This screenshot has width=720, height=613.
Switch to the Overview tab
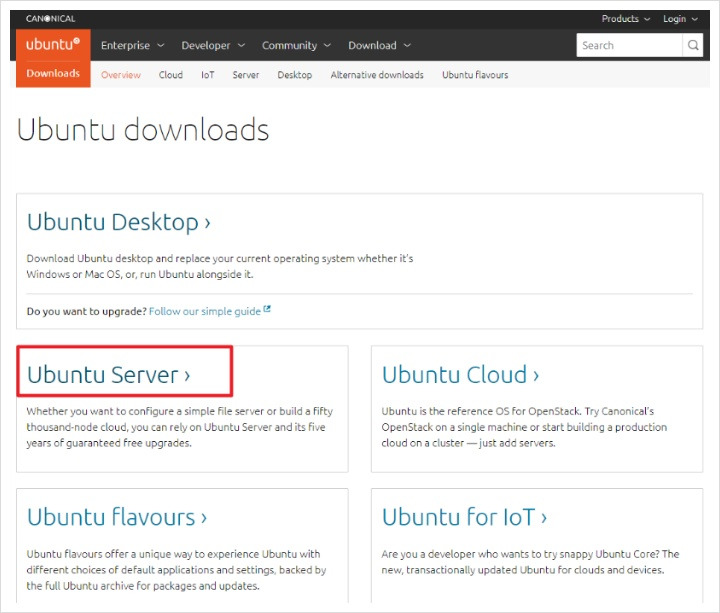(121, 75)
